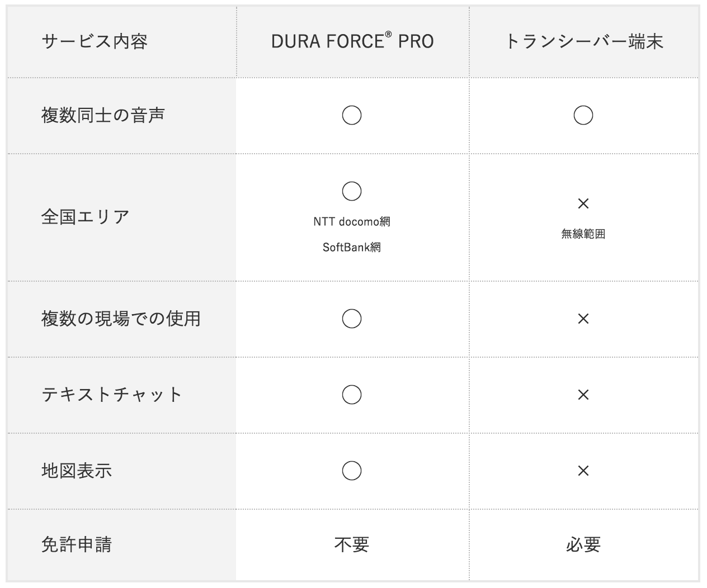Select the DURA FORCE PRO column header

352,41
